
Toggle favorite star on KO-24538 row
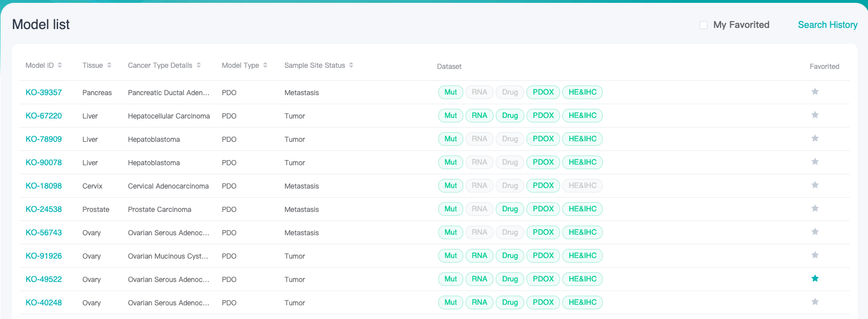point(814,208)
